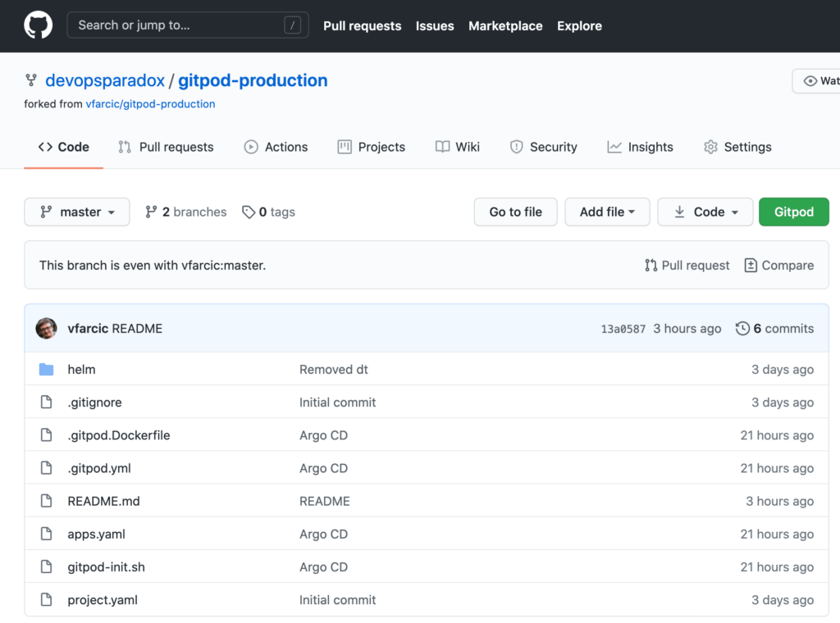Open the Wiki tab
840x623 pixels.
tap(458, 147)
